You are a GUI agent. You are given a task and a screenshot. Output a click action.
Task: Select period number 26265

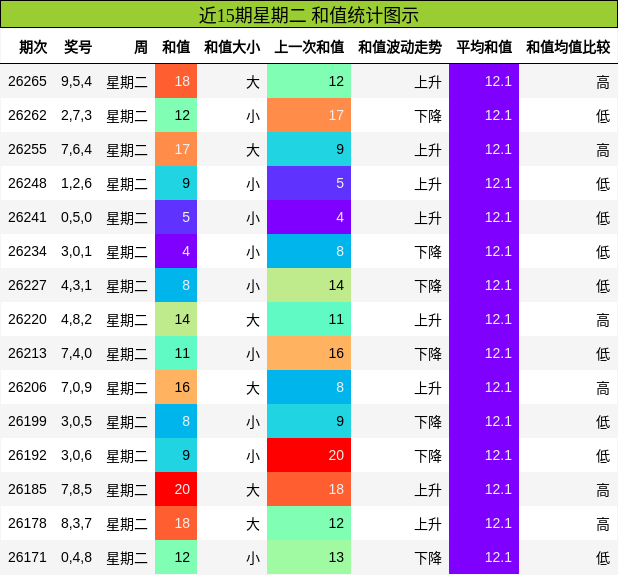coord(27,81)
